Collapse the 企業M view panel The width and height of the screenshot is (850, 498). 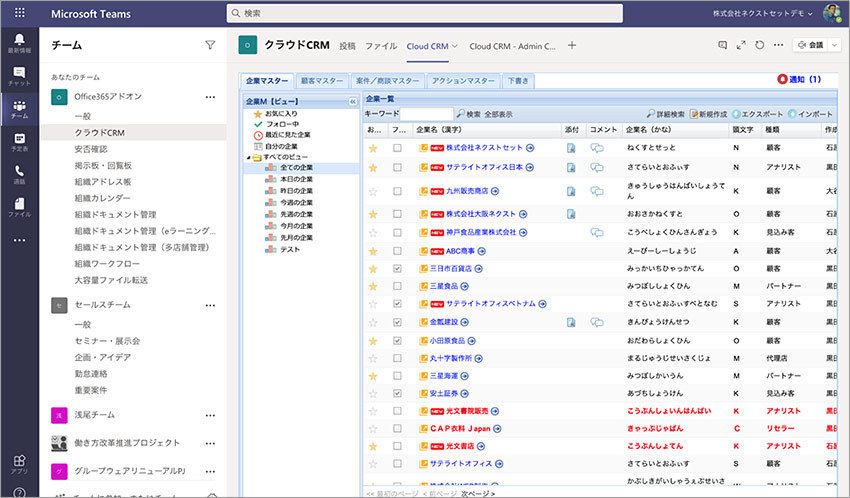(352, 101)
